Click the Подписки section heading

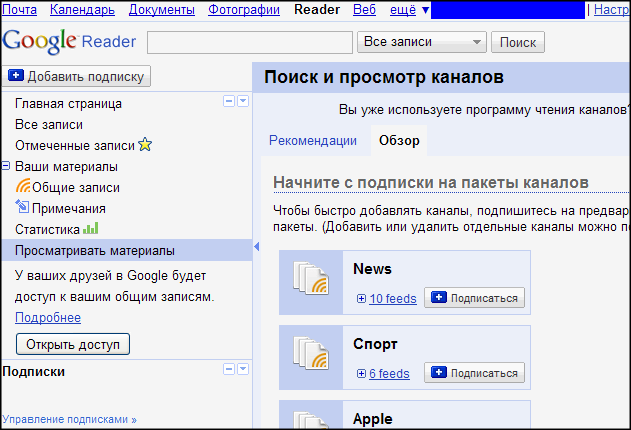pyautogui.click(x=33, y=371)
